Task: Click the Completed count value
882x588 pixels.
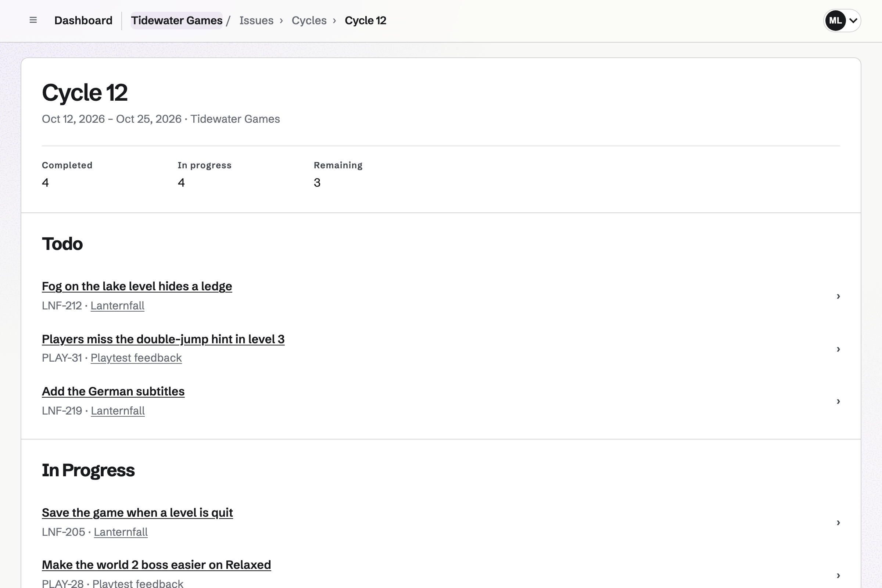Action: (45, 183)
